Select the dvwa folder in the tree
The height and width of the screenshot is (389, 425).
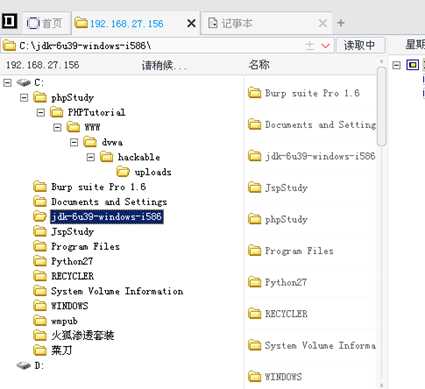(103, 142)
